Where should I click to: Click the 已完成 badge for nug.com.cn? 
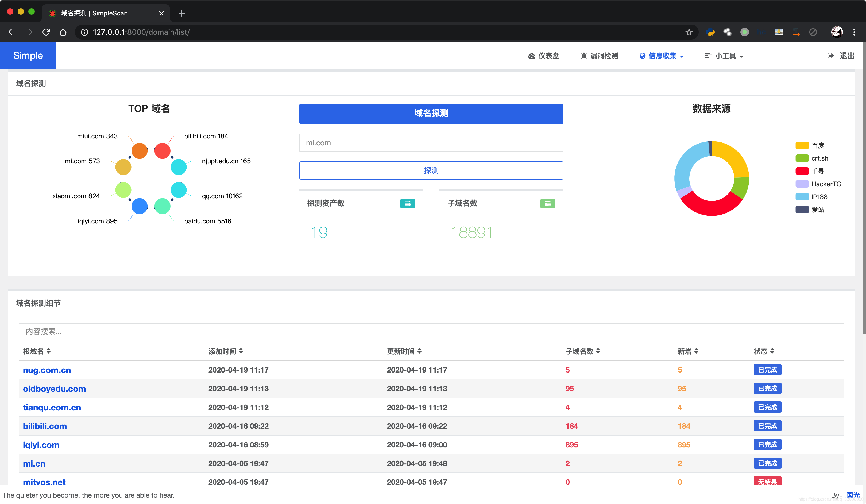coord(767,370)
